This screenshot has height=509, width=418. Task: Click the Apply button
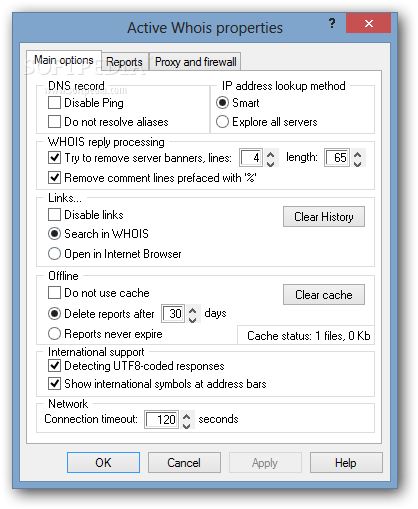(265, 462)
